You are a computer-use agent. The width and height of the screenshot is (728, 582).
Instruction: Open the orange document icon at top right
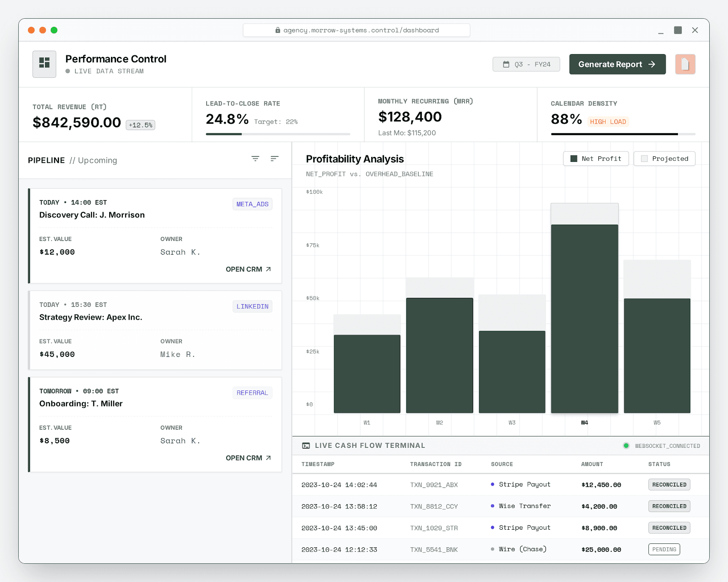coord(685,64)
